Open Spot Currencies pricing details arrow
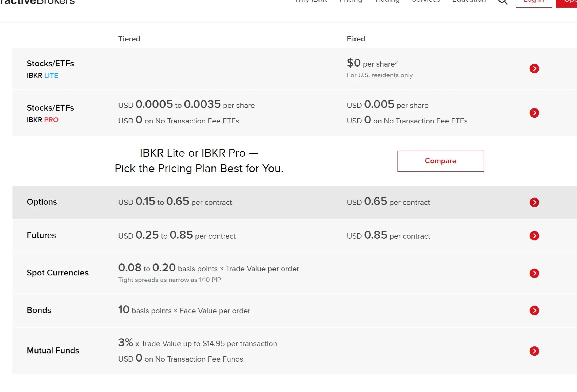Image resolution: width=577 pixels, height=392 pixels. point(534,273)
